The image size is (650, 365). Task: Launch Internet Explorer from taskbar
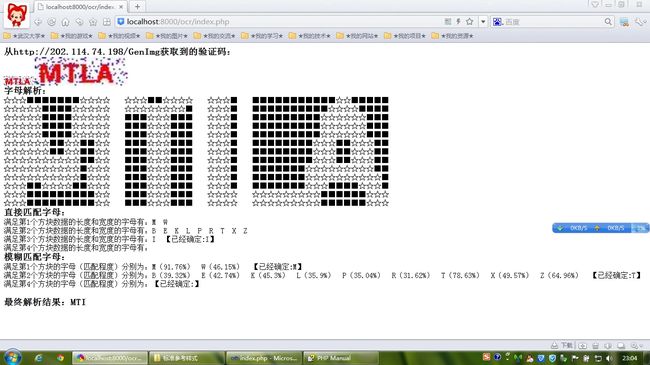[39, 358]
